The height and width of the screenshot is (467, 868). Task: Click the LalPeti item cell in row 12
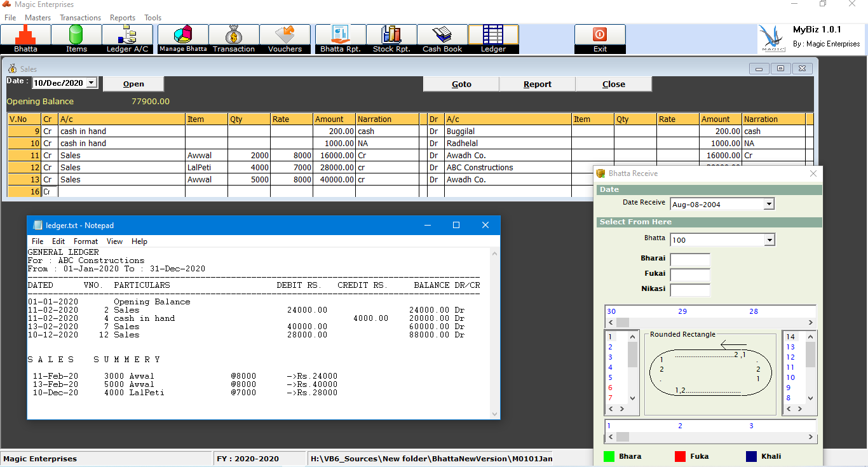(x=207, y=167)
